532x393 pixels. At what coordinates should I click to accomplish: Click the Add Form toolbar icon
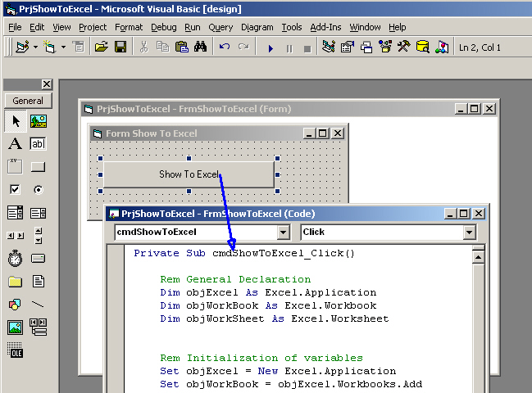[49, 47]
